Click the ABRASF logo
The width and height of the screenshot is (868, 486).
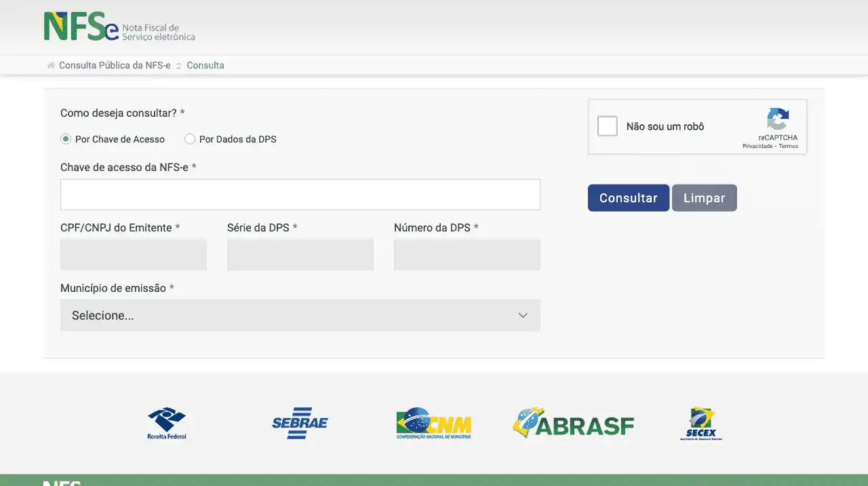pyautogui.click(x=573, y=423)
